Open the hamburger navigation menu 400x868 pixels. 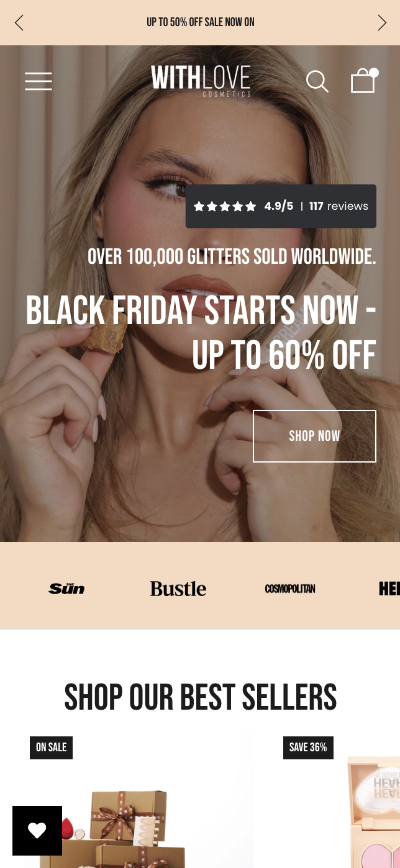tap(39, 81)
